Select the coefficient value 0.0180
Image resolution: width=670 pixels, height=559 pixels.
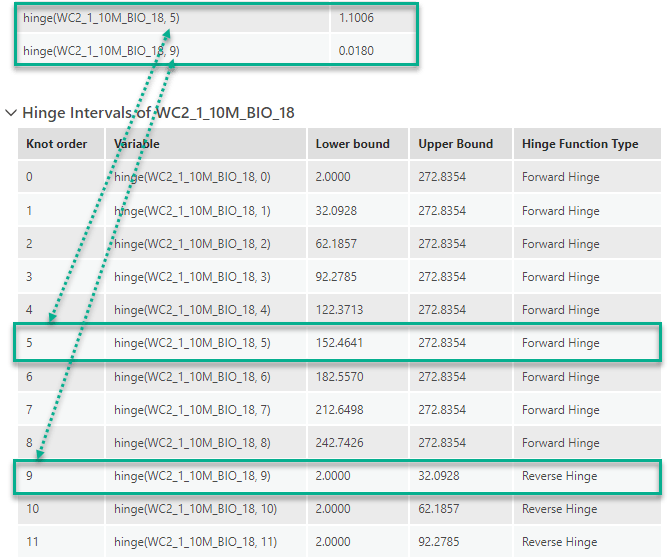(x=356, y=51)
